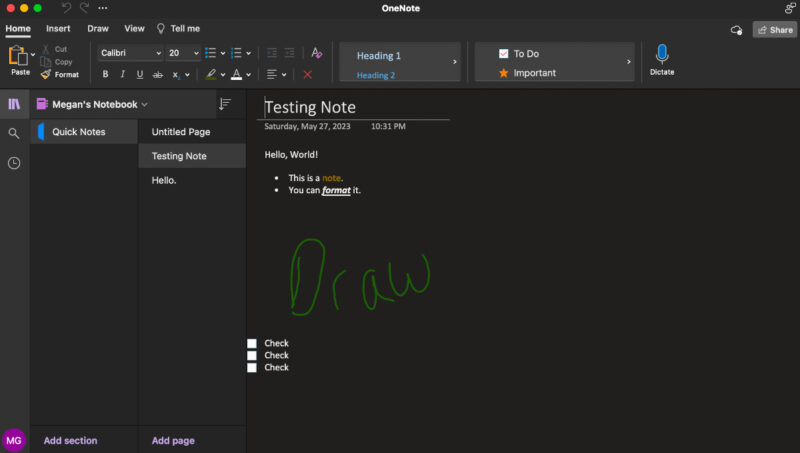This screenshot has width=800, height=453.
Task: Show notebooks list icon
Action: coord(14,104)
